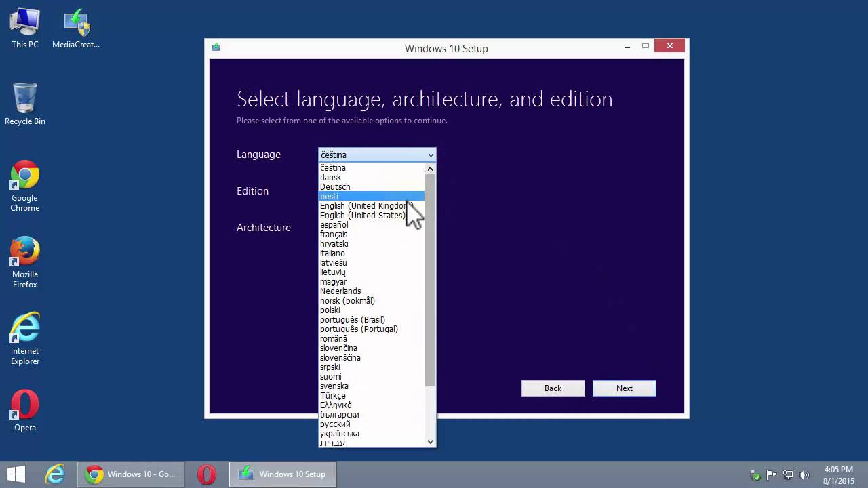
Task: Switch to Chrome Windows 10 taskbar window
Action: [131, 474]
